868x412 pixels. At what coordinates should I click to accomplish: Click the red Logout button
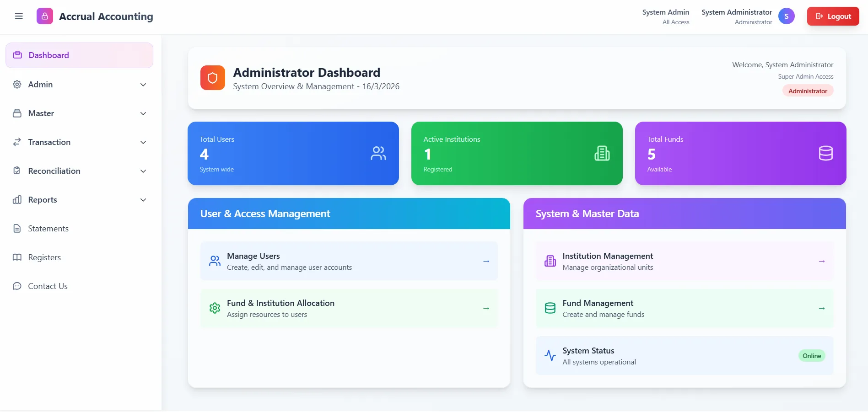click(x=833, y=16)
